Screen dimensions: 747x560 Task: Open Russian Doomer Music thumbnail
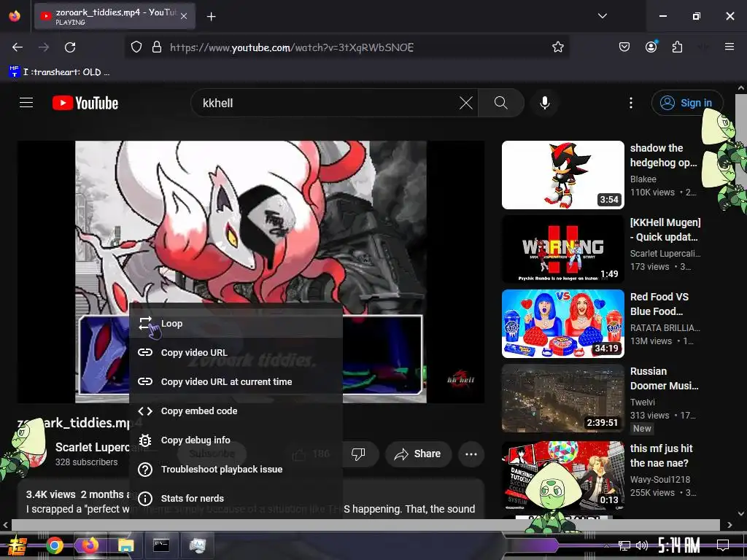click(562, 398)
